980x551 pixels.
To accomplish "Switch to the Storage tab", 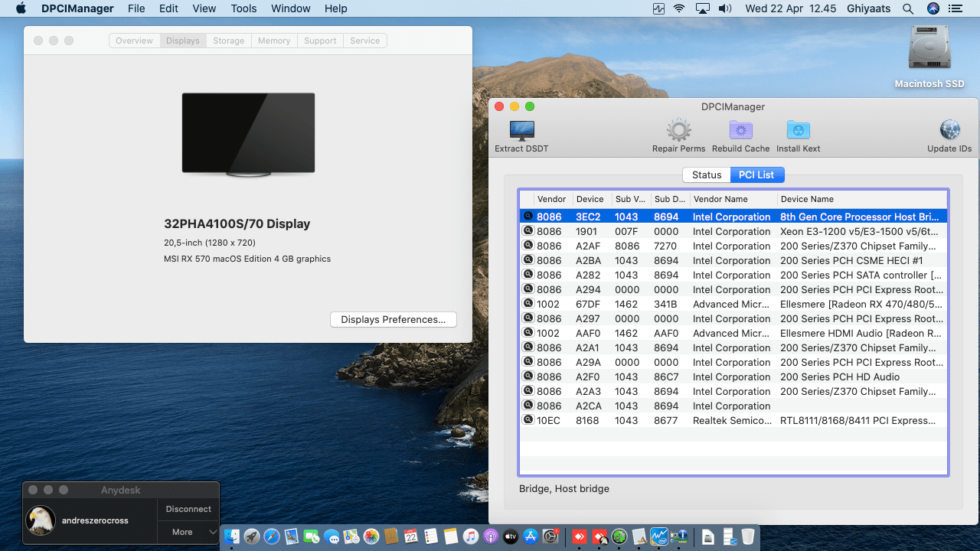I will 228,41.
